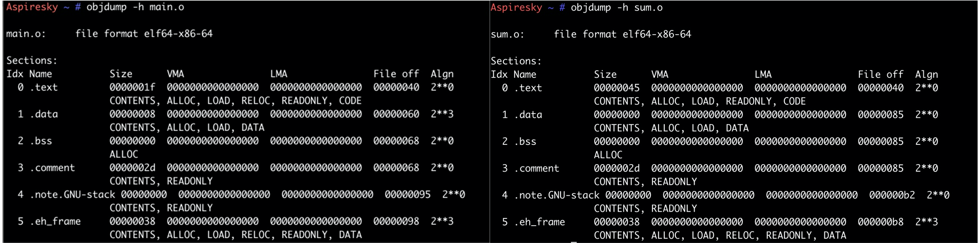Image resolution: width=980 pixels, height=243 pixels.
Task: Click 'file format elf64-x86-64' in left terminal
Action: pos(144,34)
